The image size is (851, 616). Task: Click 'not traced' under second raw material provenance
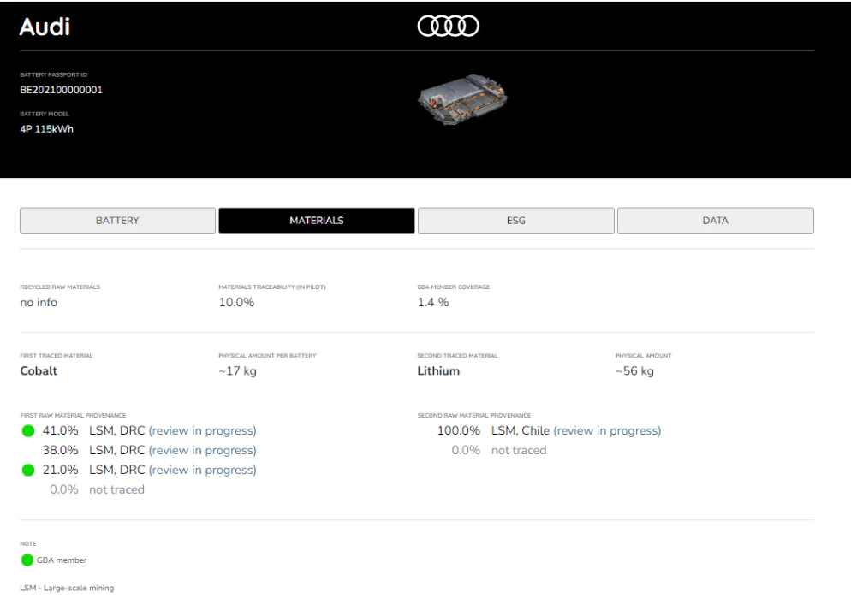click(x=519, y=450)
